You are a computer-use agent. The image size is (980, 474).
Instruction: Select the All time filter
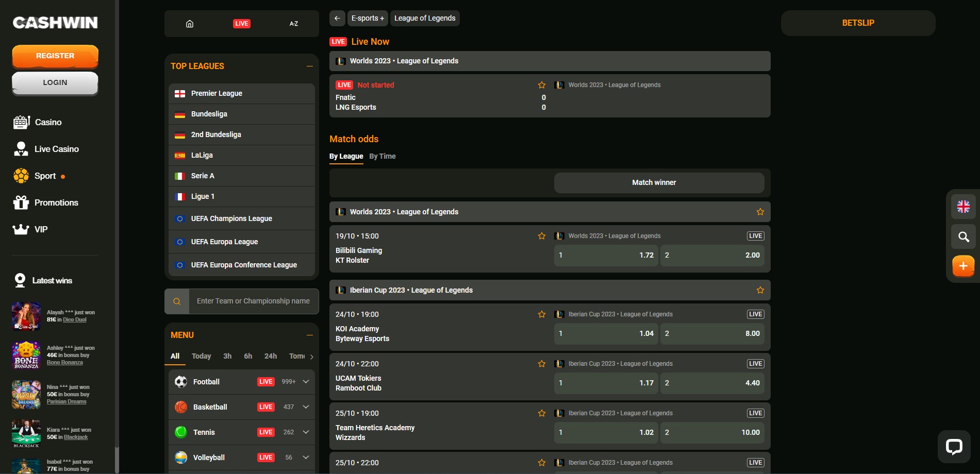click(175, 356)
